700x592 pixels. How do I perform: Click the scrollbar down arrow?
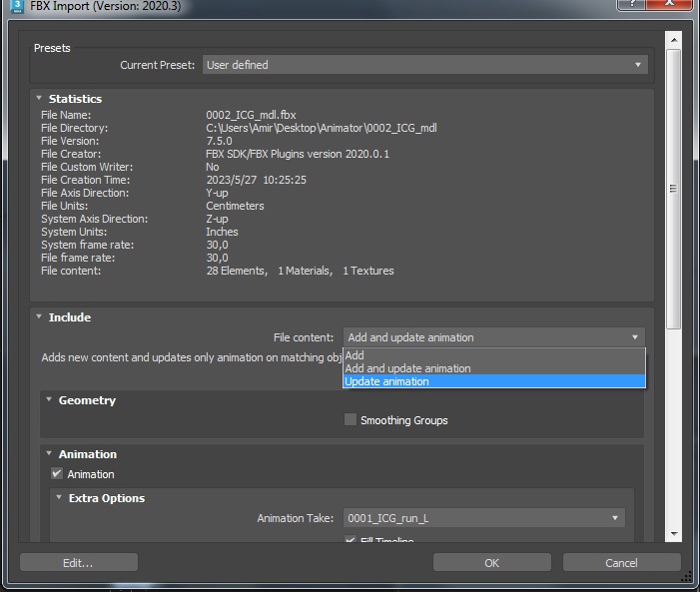[x=674, y=534]
